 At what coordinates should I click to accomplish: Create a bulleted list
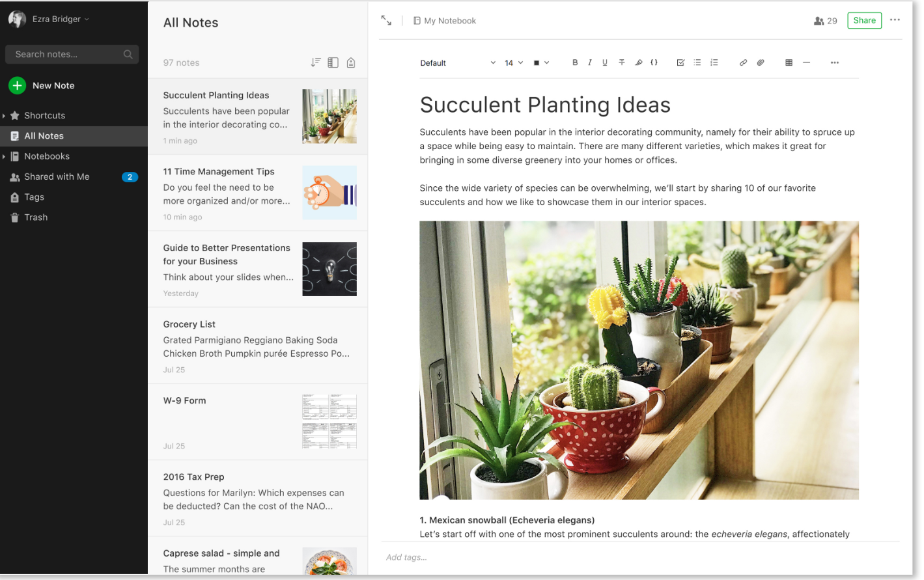[x=697, y=62]
